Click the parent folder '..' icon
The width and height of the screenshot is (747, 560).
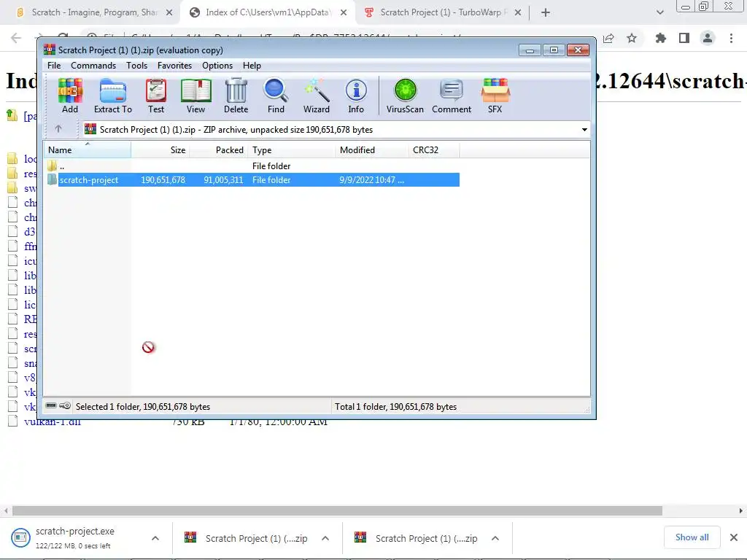[52, 166]
